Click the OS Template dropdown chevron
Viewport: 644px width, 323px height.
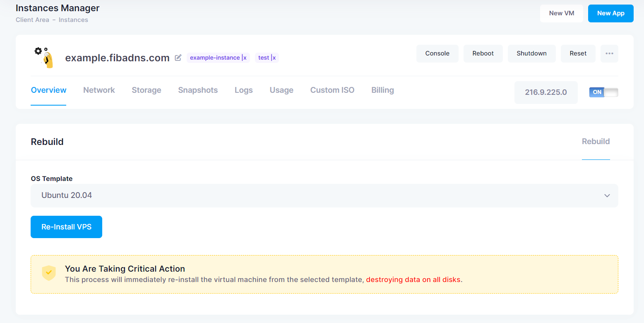point(607,195)
